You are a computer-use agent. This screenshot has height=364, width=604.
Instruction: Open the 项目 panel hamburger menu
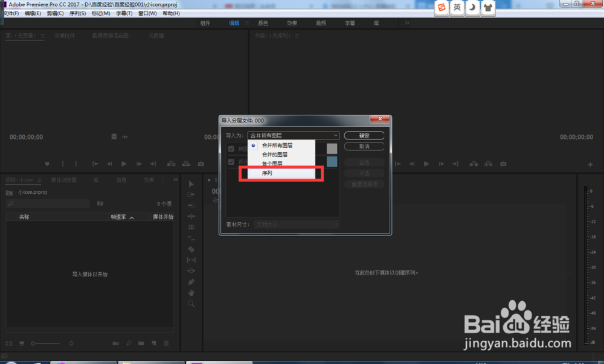tap(39, 180)
